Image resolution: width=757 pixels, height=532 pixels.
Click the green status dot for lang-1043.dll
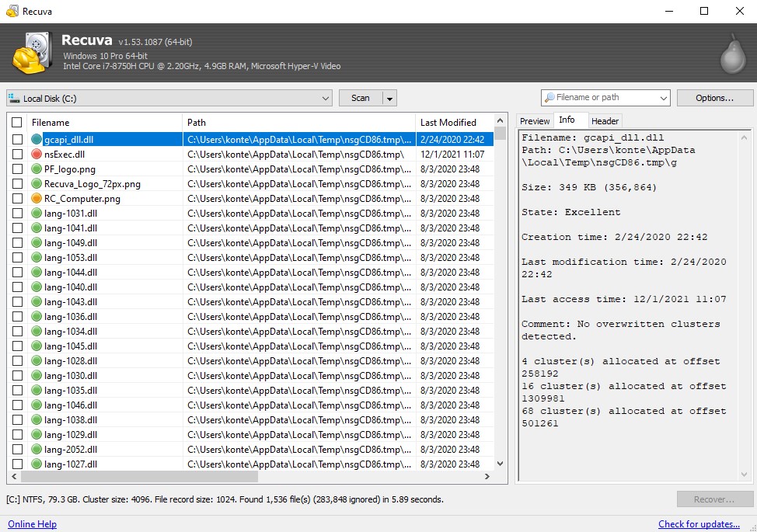tap(37, 302)
